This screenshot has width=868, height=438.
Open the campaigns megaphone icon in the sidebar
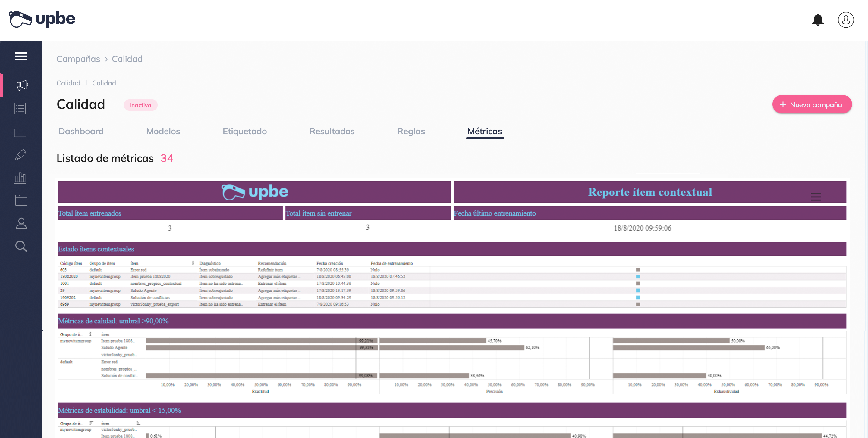[x=21, y=85]
